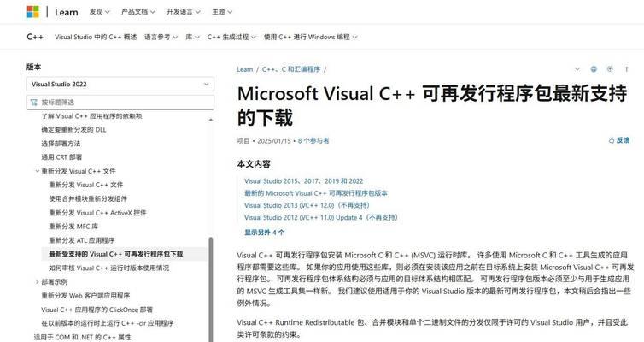Image resolution: width=644 pixels, height=342 pixels.
Task: Open Visual Studio 中的 C++ 概述 link
Action: [96, 37]
